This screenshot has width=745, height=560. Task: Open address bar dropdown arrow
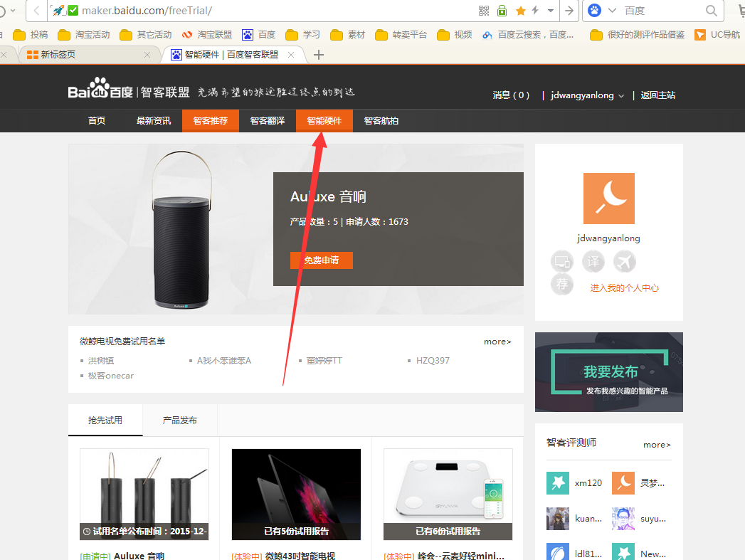click(x=551, y=11)
